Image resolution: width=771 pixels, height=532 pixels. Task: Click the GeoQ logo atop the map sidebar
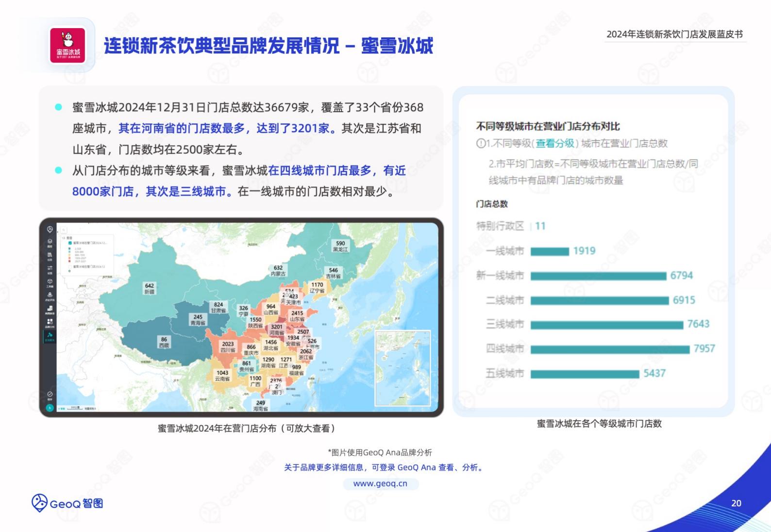[50, 230]
